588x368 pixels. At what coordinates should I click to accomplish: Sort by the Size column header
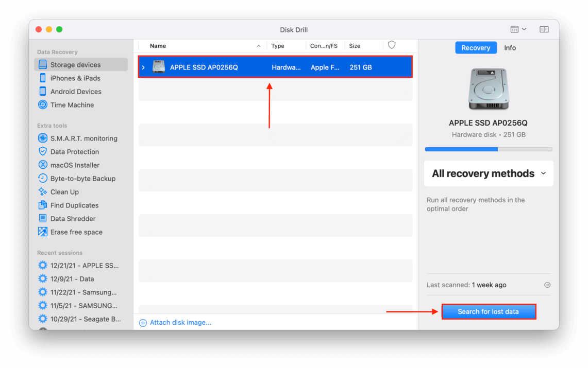(355, 46)
